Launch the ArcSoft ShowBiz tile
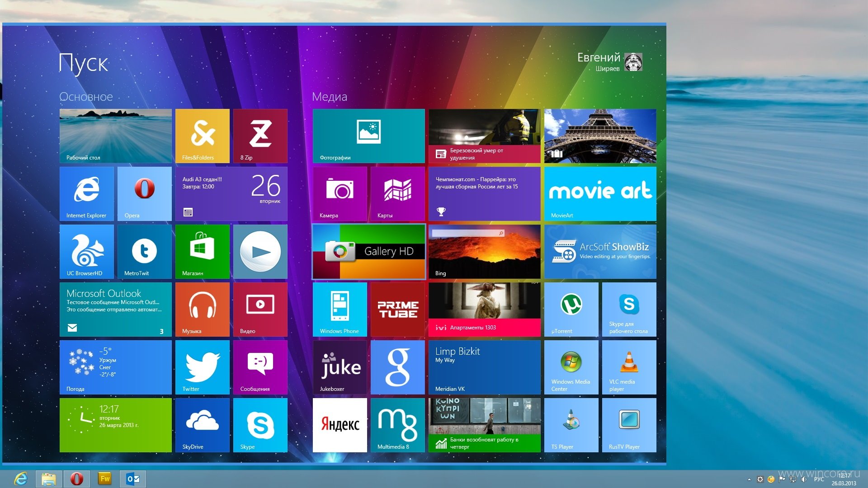The height and width of the screenshot is (488, 868). pos(600,252)
